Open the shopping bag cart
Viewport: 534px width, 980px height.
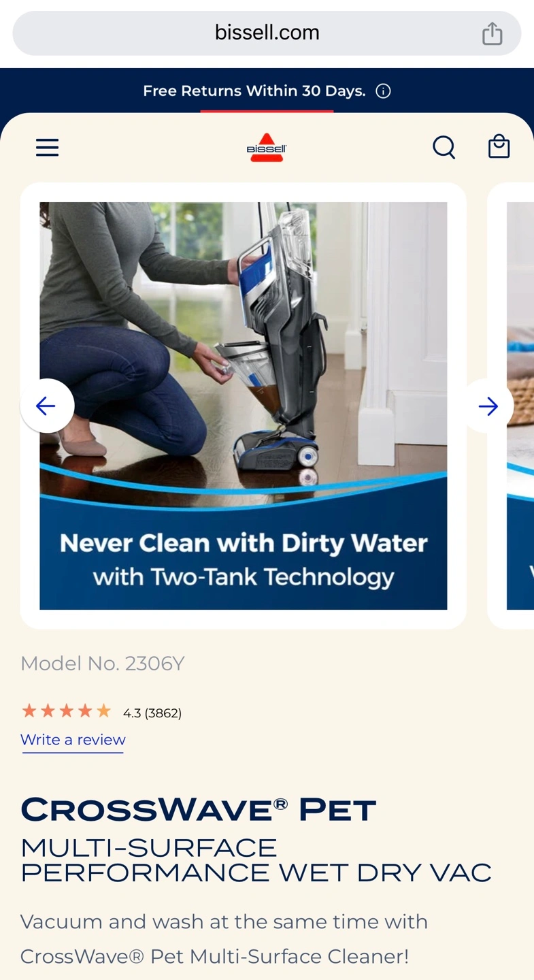(x=499, y=146)
